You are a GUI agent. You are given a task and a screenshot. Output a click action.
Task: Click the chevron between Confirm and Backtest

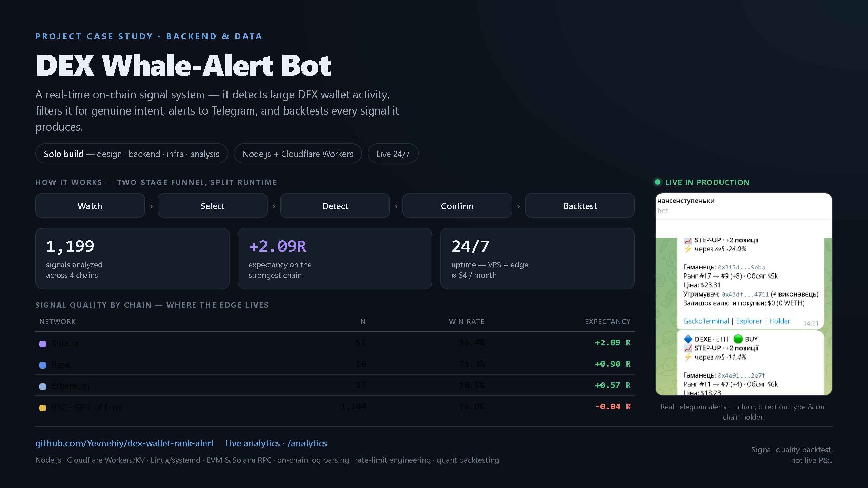tap(518, 206)
